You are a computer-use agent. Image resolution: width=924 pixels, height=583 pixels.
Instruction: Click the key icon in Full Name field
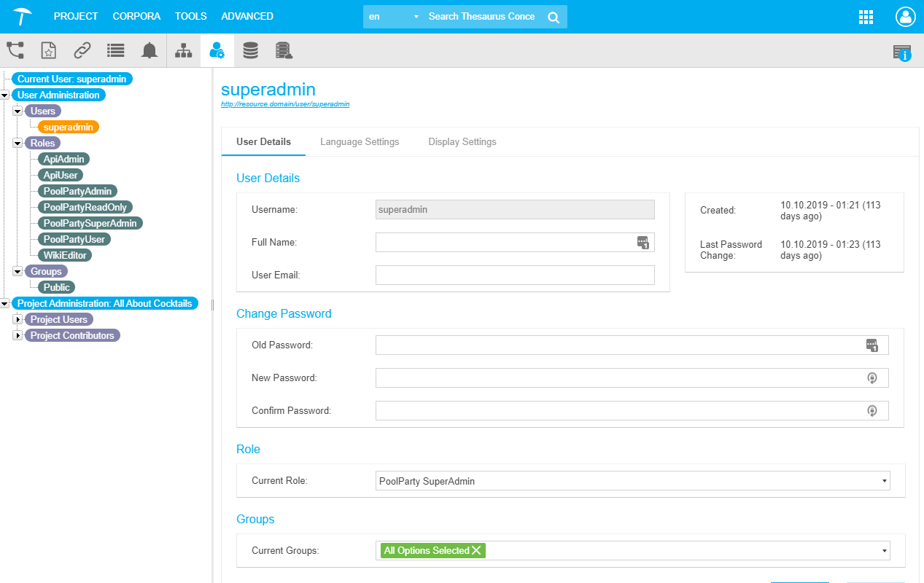(x=642, y=243)
